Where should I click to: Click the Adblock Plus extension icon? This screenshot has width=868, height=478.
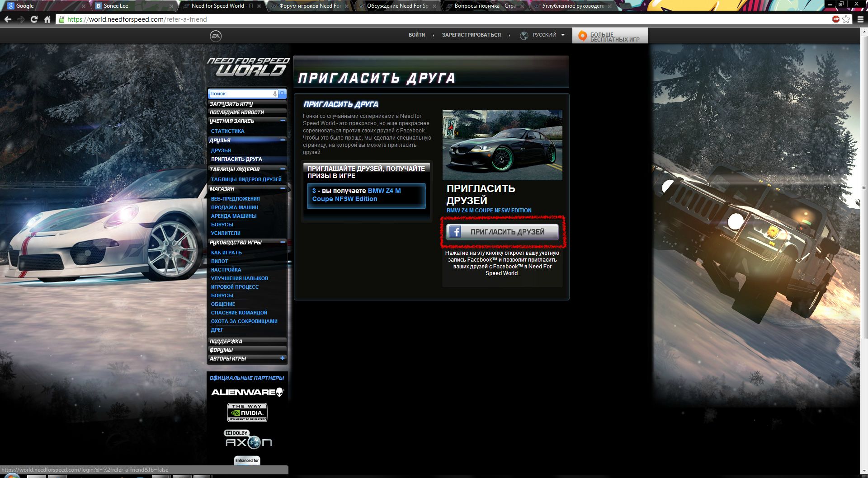(836, 19)
